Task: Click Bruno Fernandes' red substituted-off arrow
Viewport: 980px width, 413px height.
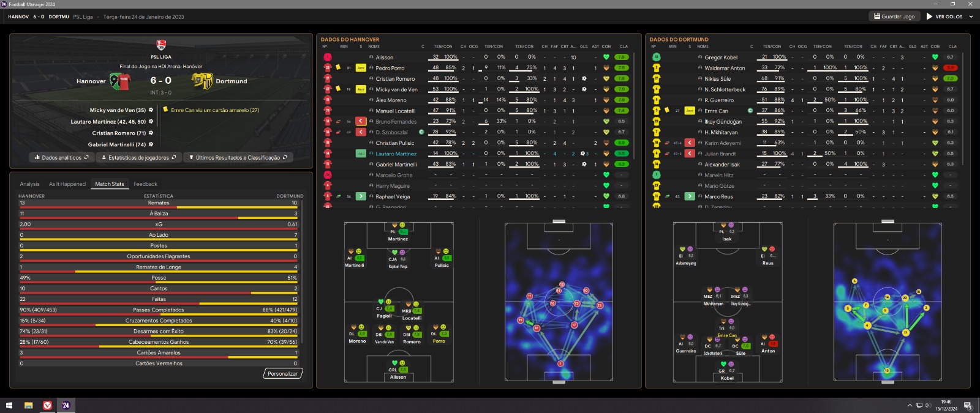Action: 361,121
